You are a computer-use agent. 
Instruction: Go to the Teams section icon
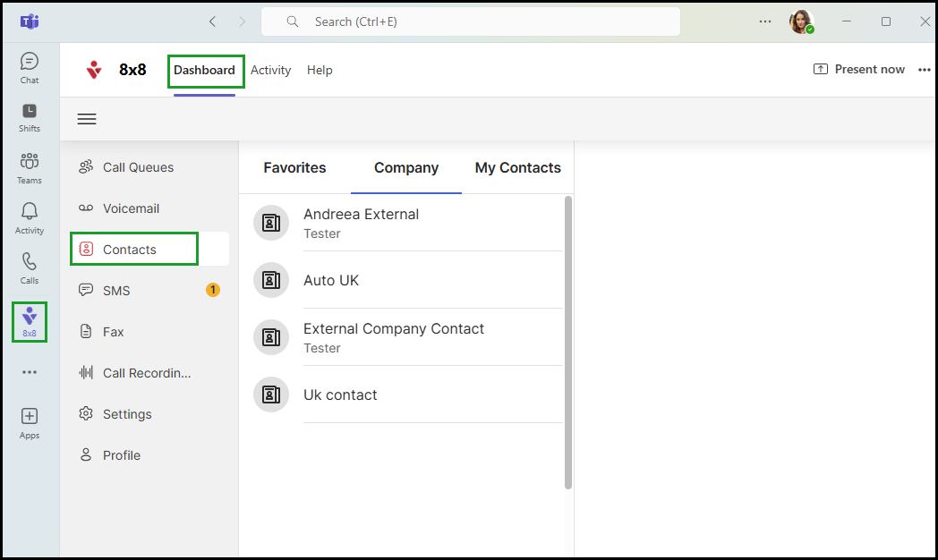point(30,167)
